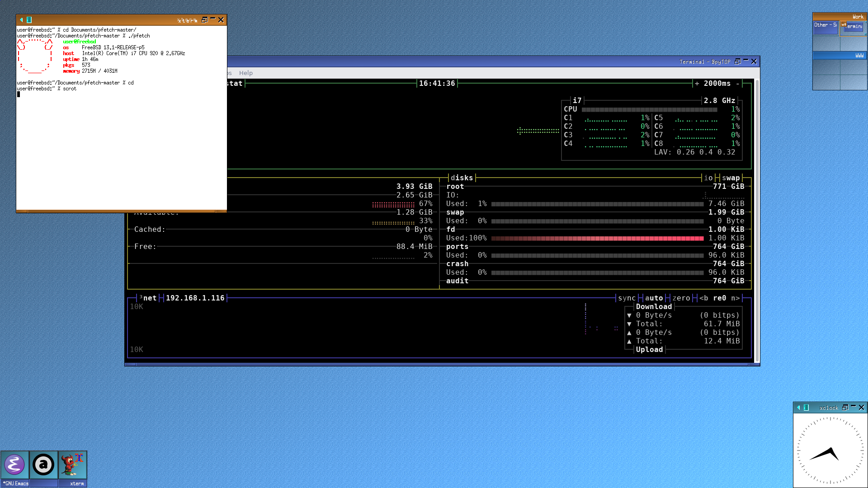This screenshot has width=868, height=488.
Task: Click zero to reset net totals
Action: (x=681, y=298)
